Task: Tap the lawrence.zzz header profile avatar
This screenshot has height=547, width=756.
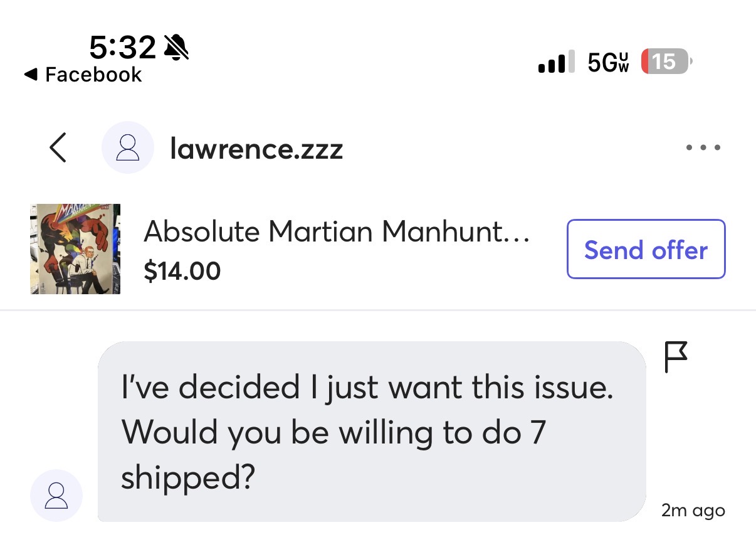Action: click(x=128, y=148)
